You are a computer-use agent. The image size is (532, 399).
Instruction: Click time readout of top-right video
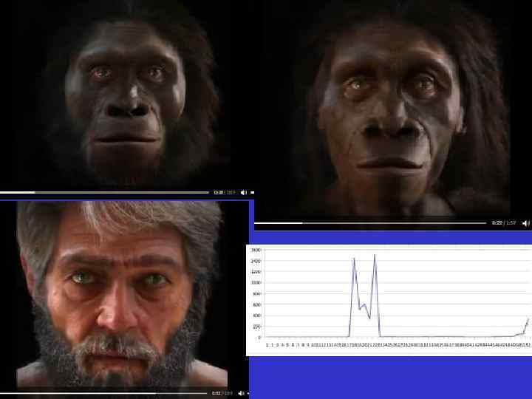[504, 223]
